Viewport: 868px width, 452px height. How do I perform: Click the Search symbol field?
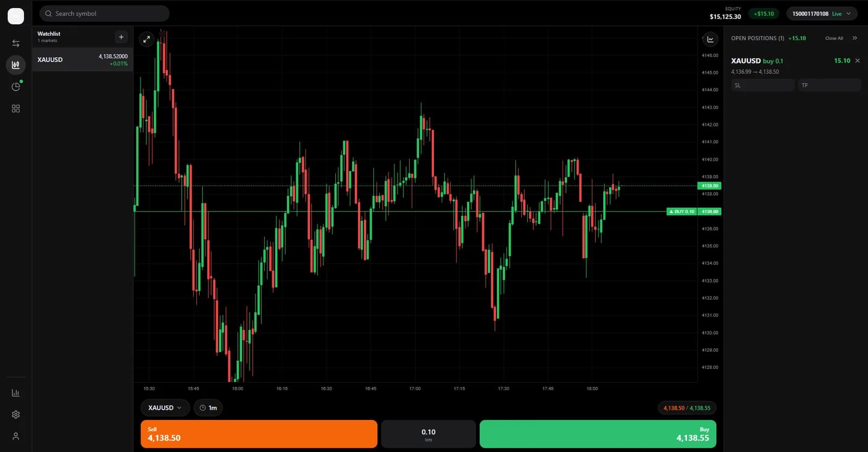coord(104,14)
